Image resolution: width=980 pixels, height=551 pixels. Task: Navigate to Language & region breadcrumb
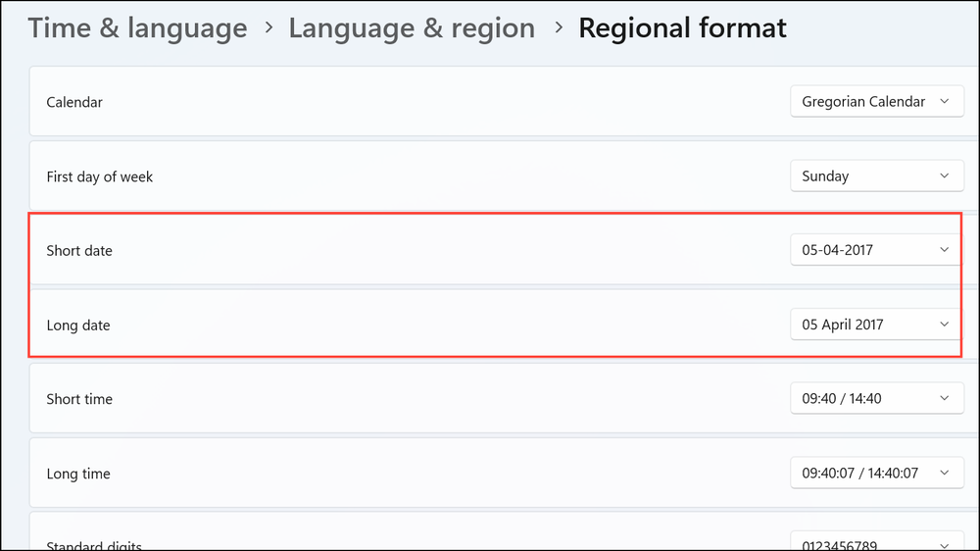click(x=412, y=28)
